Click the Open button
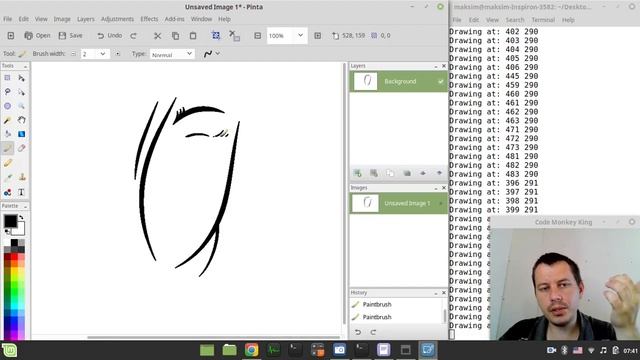The height and width of the screenshot is (360, 640). pos(37,36)
